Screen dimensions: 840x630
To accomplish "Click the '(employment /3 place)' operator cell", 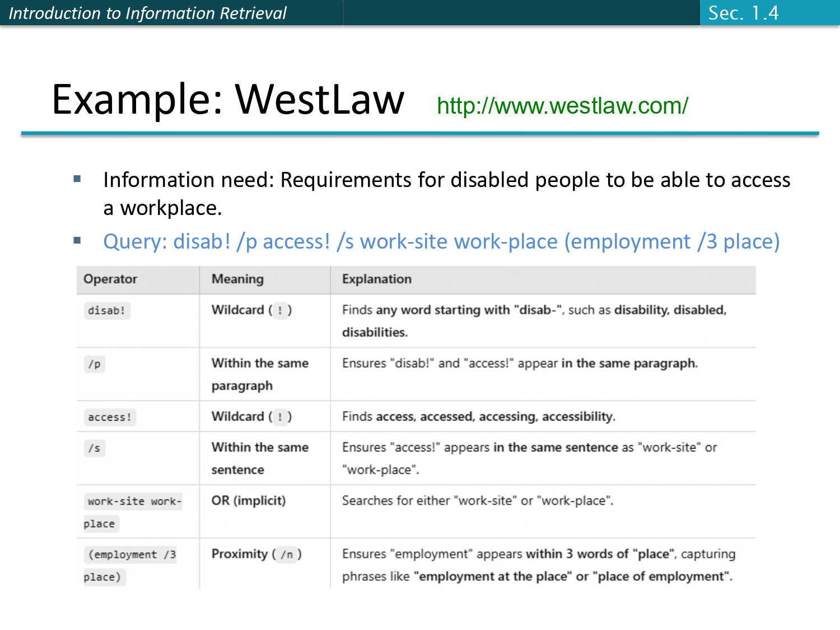I will tap(130, 565).
